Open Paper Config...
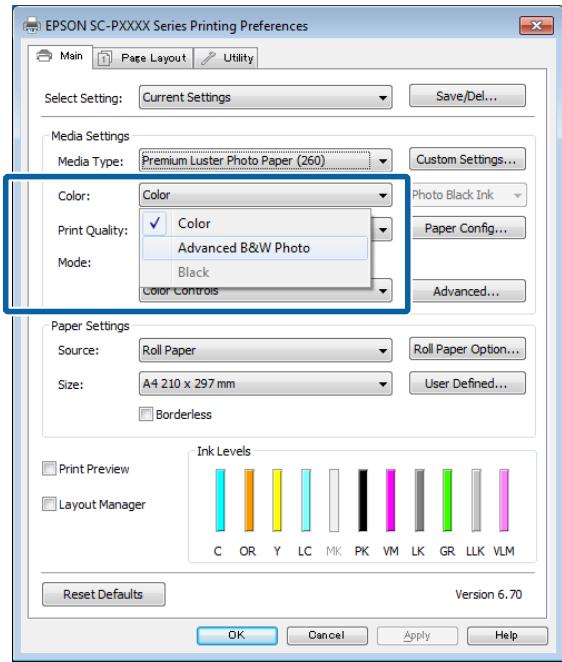Viewport: 562px width, 662px height. pos(467,228)
